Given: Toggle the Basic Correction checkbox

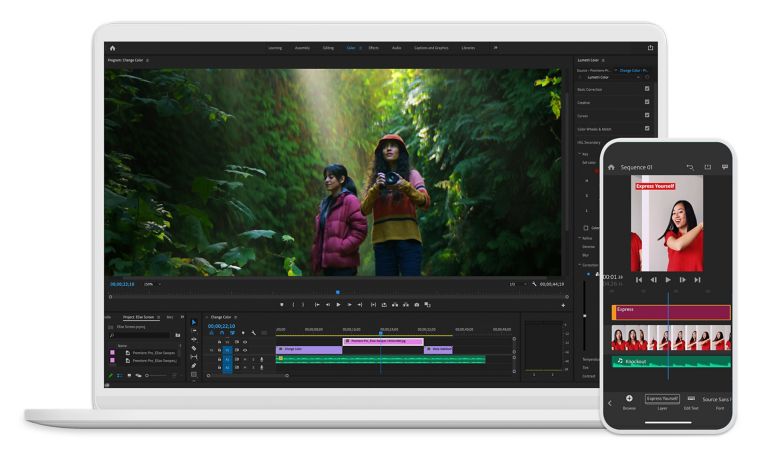Looking at the screenshot, I should point(647,88).
